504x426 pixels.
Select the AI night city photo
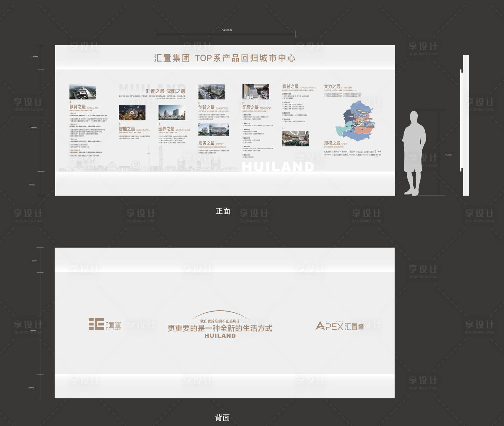tap(132, 113)
